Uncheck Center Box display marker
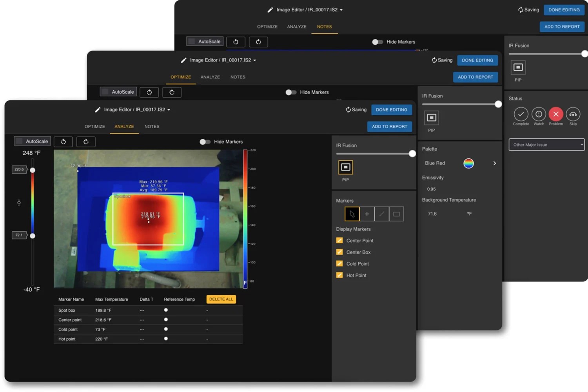 click(x=339, y=252)
